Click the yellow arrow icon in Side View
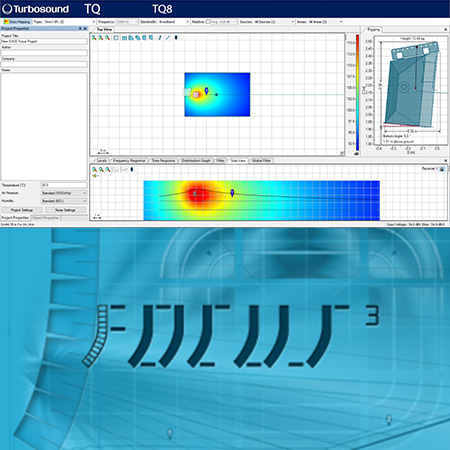Image resolution: width=450 pixels, height=450 pixels. pos(95,176)
